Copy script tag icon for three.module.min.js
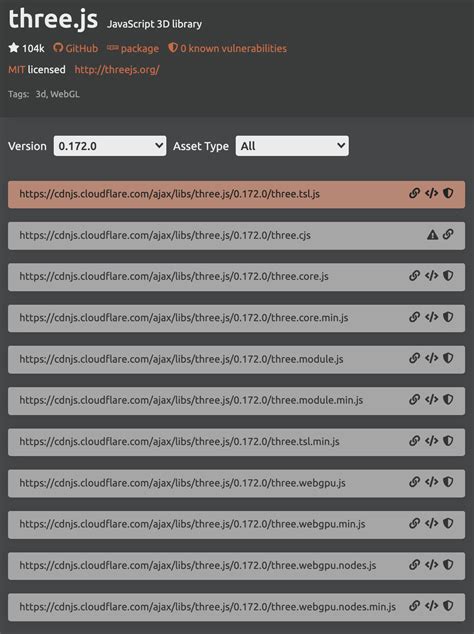 [431, 399]
